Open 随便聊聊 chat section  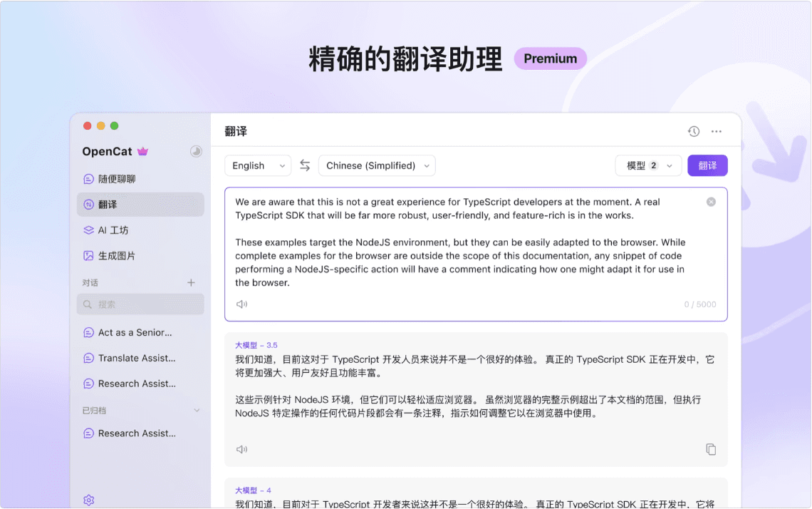click(x=140, y=179)
